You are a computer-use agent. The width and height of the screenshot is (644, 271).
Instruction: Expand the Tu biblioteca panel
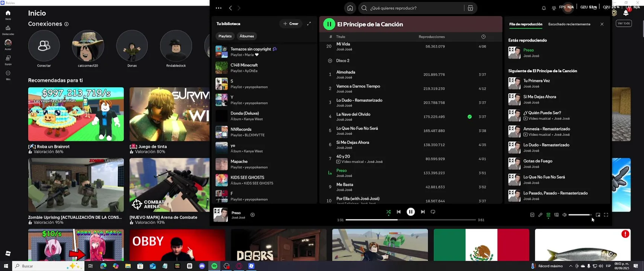309,24
